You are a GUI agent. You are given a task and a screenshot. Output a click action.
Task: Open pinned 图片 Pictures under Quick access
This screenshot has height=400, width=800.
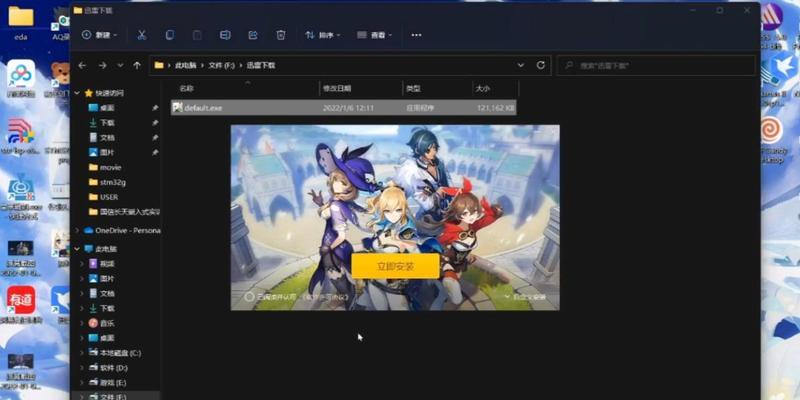[x=108, y=152]
